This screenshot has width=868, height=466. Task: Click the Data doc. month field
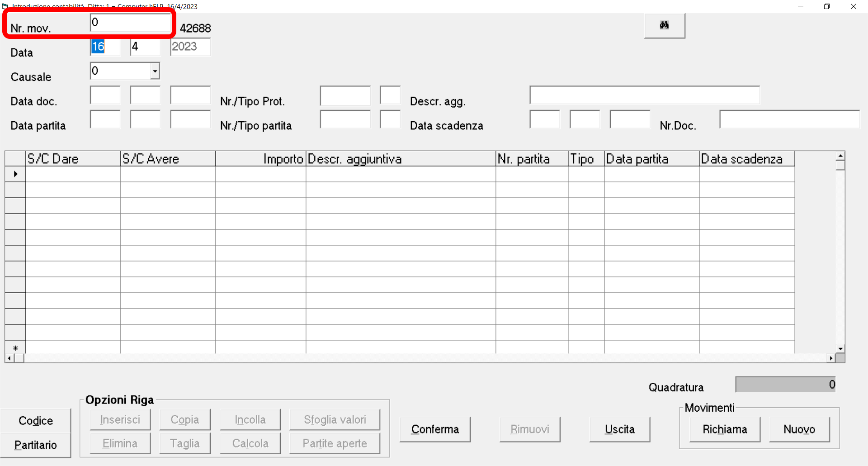(x=145, y=95)
